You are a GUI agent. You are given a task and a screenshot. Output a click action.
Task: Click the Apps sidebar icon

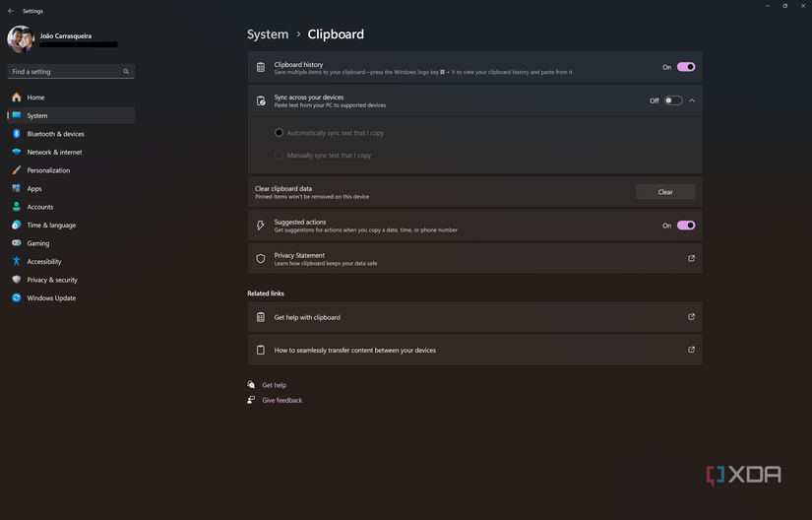pyautogui.click(x=17, y=188)
